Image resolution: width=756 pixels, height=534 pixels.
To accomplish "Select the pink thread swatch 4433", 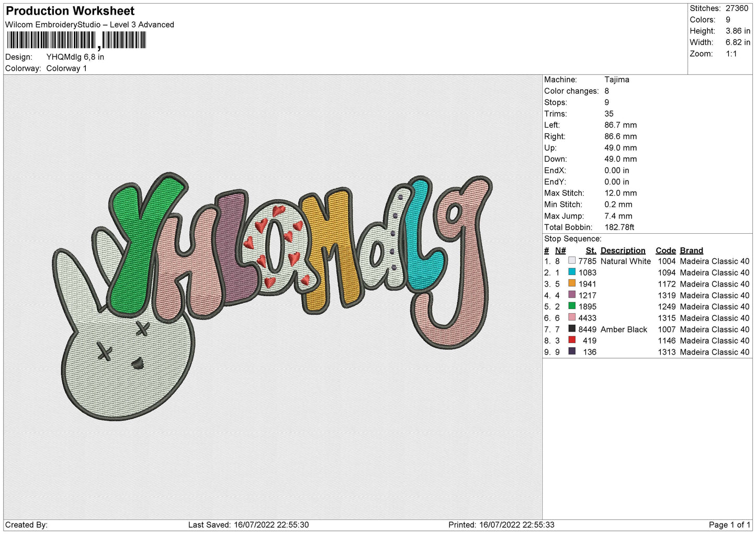I will (572, 317).
